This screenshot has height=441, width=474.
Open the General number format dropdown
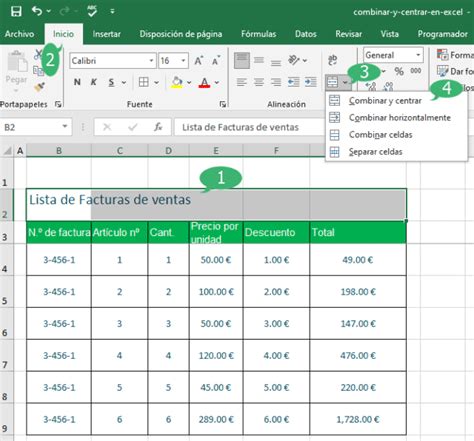tap(418, 55)
